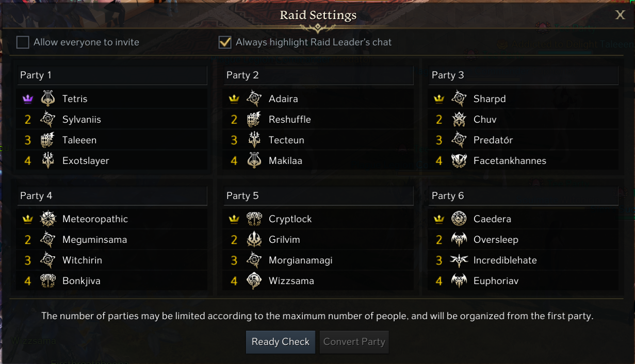Click the Convert Party button
Viewport: 635px width, 364px height.
click(354, 342)
